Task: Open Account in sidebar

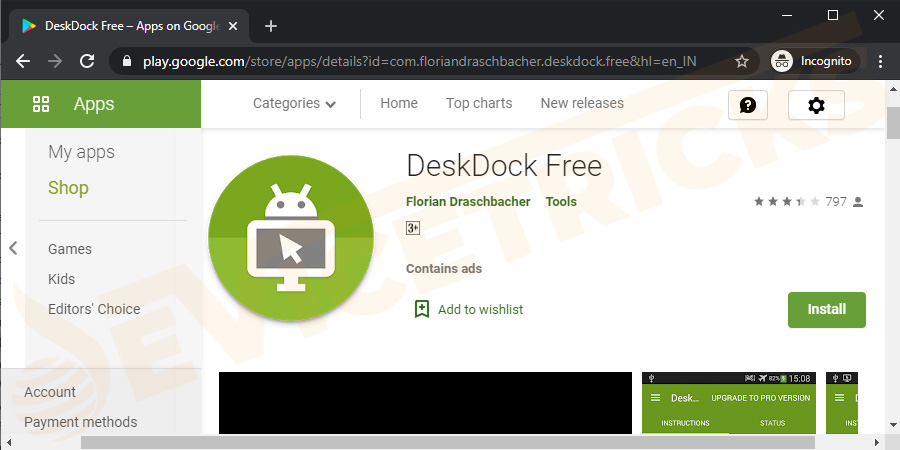Action: tap(50, 392)
